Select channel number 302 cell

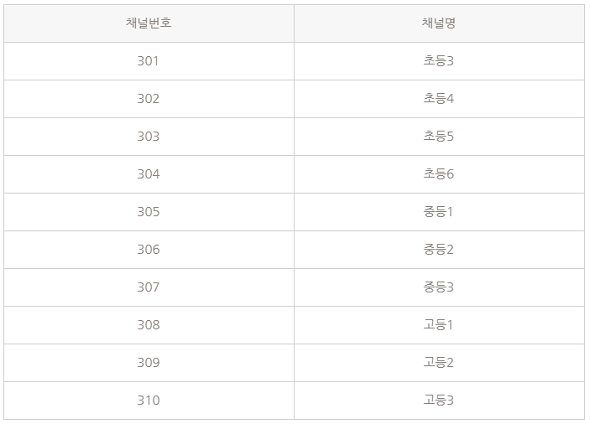(x=149, y=99)
